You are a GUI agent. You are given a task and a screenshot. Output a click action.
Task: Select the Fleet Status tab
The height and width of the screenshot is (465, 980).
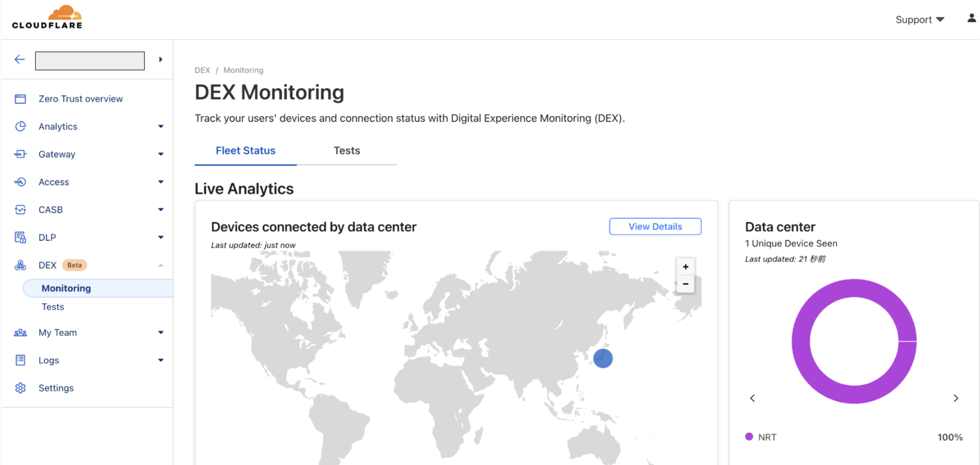(x=245, y=151)
